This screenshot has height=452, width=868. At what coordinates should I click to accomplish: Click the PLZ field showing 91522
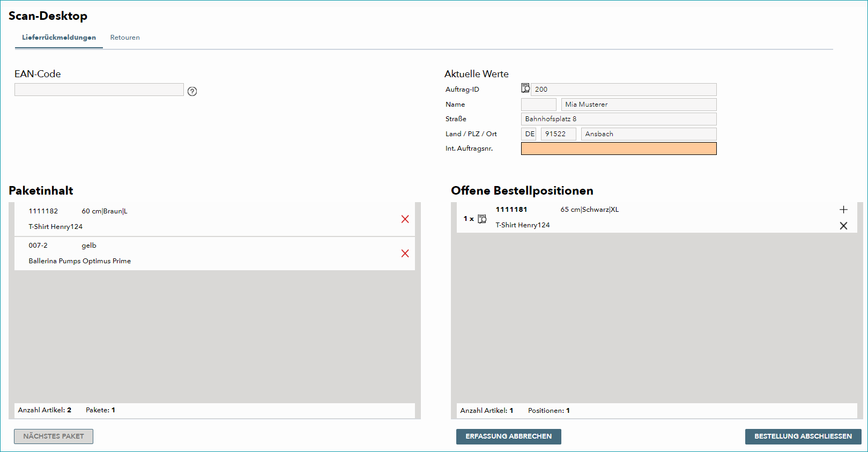559,134
